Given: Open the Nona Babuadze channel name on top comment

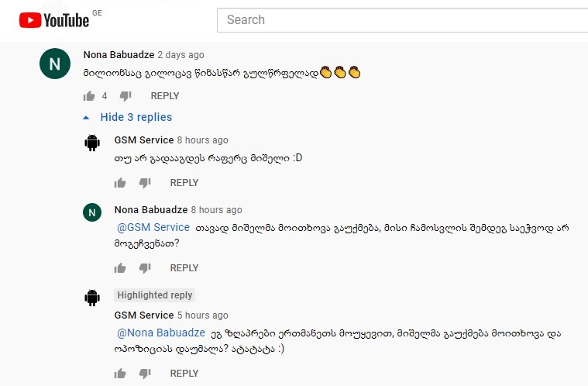Looking at the screenshot, I should (119, 55).
